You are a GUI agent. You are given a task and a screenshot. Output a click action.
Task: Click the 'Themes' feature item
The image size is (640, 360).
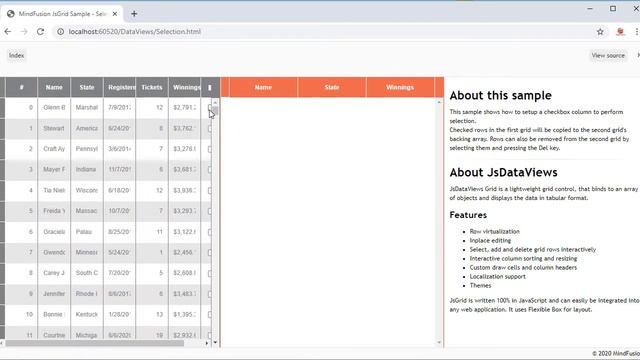(480, 285)
